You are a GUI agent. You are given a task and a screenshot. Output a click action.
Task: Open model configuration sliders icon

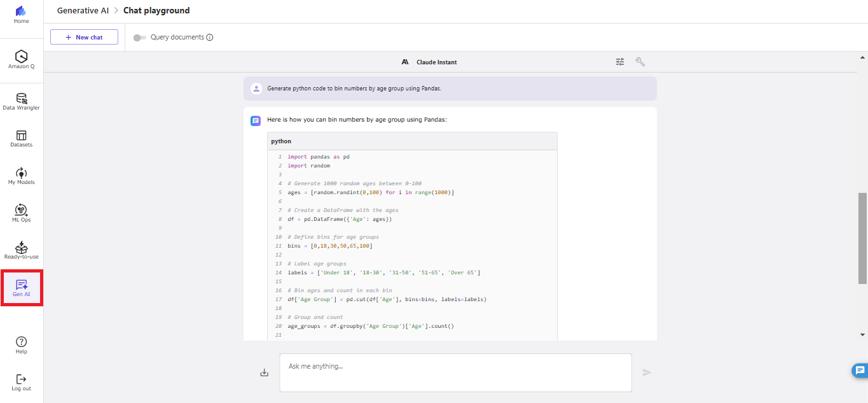(620, 62)
